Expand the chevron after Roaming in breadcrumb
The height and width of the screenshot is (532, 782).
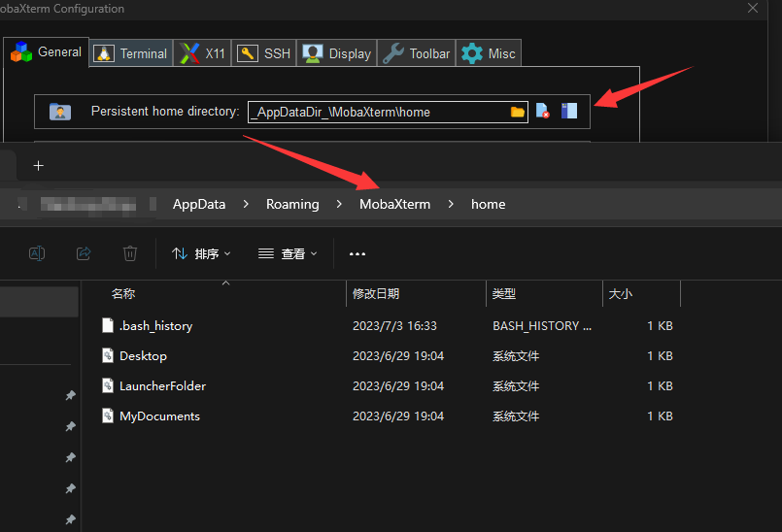click(339, 204)
